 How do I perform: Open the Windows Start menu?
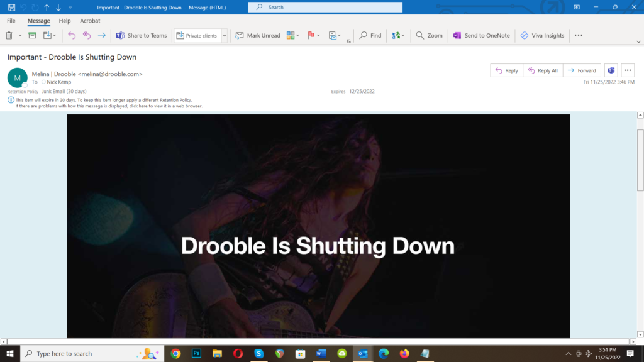coord(10,353)
